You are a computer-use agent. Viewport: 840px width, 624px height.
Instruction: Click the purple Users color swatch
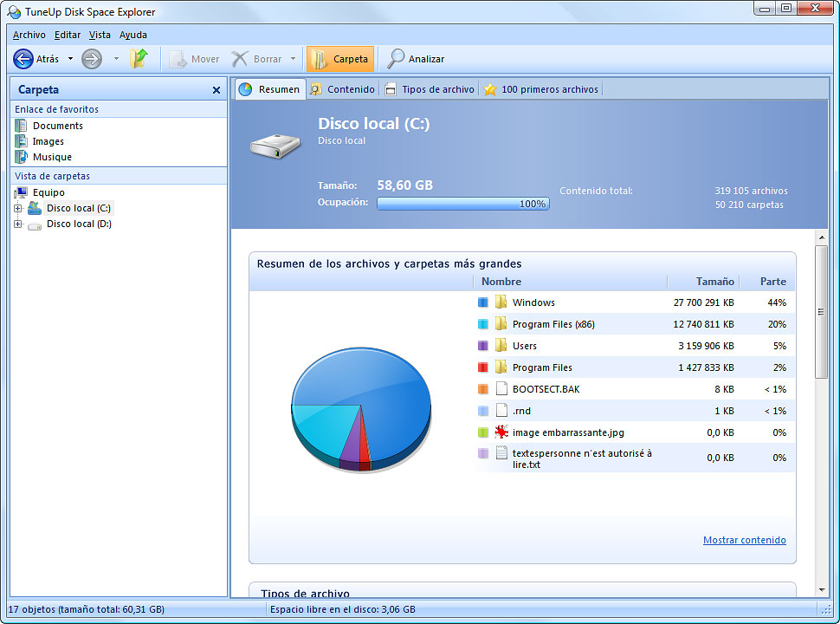(482, 346)
